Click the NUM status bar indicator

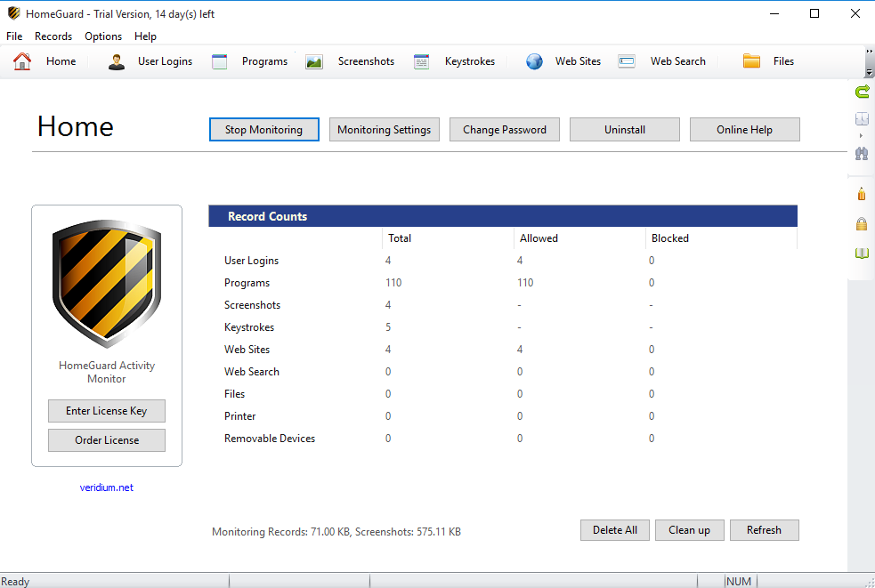[x=739, y=581]
